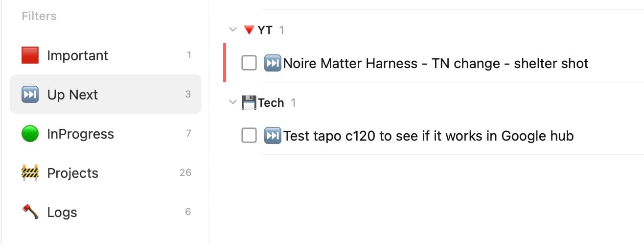Image resolution: width=644 pixels, height=244 pixels.
Task: Open Test tapo c120 task title
Action: tap(428, 136)
